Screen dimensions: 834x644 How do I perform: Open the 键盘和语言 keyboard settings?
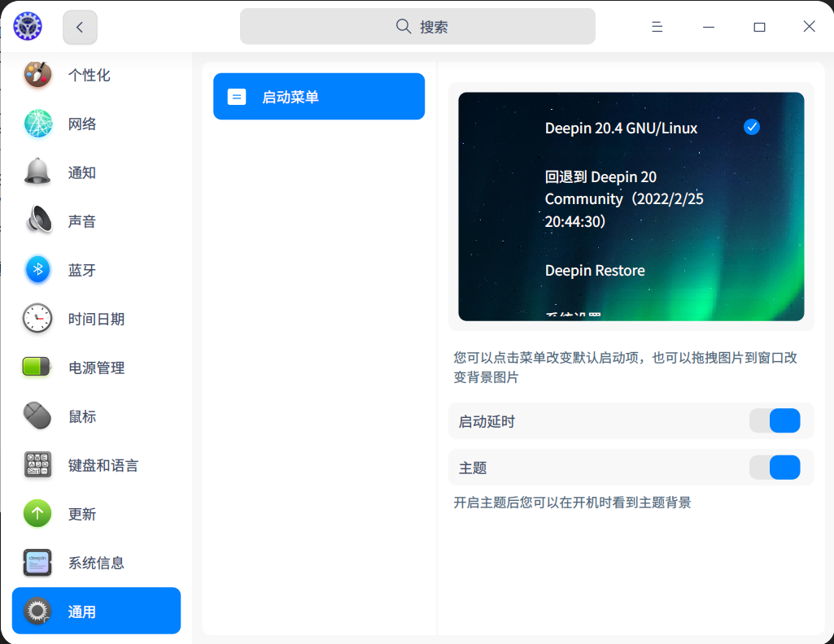click(102, 465)
